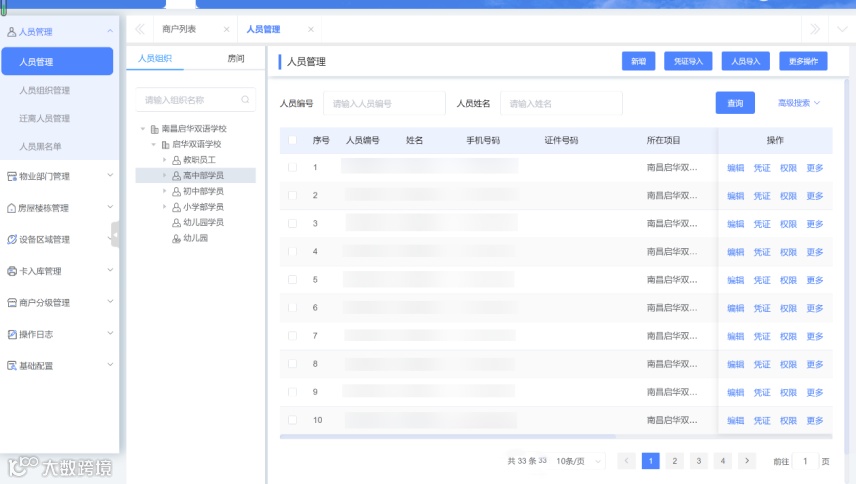The height and width of the screenshot is (484, 856).
Task: Click the 操作日志 icon
Action: pos(11,334)
